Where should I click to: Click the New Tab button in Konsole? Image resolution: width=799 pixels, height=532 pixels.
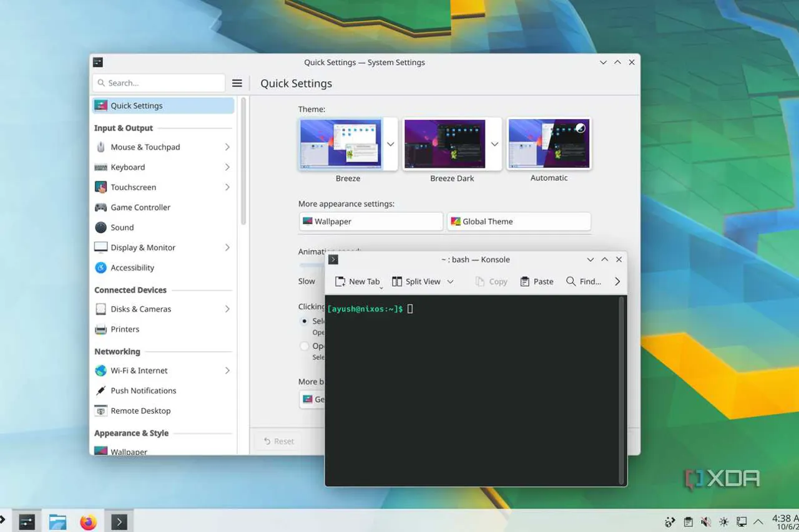[x=358, y=281]
